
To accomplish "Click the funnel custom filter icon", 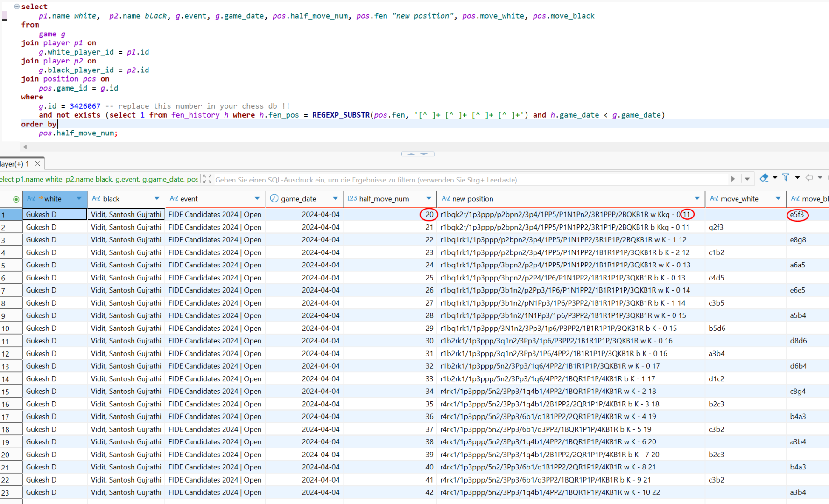I will pyautogui.click(x=786, y=178).
